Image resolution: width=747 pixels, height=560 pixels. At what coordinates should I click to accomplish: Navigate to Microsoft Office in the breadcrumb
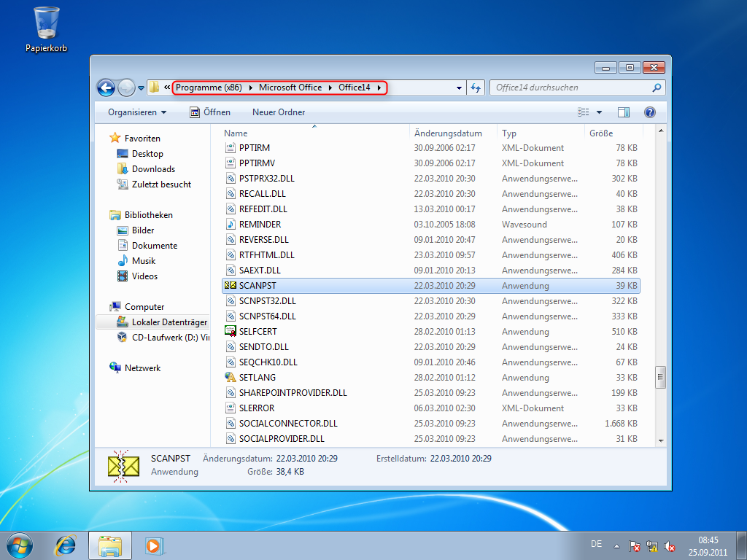[290, 86]
